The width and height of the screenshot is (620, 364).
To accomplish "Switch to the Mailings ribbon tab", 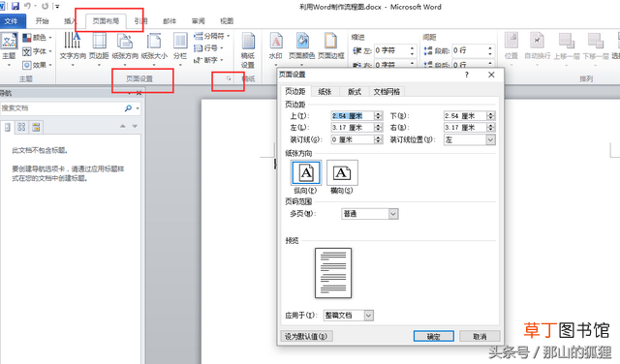I will pos(170,21).
